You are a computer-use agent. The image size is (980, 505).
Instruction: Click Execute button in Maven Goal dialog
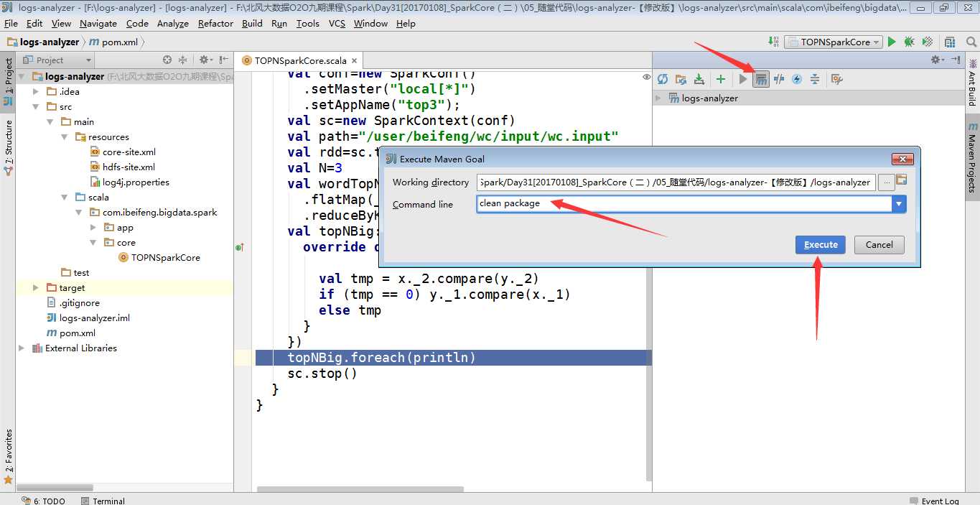click(x=821, y=244)
